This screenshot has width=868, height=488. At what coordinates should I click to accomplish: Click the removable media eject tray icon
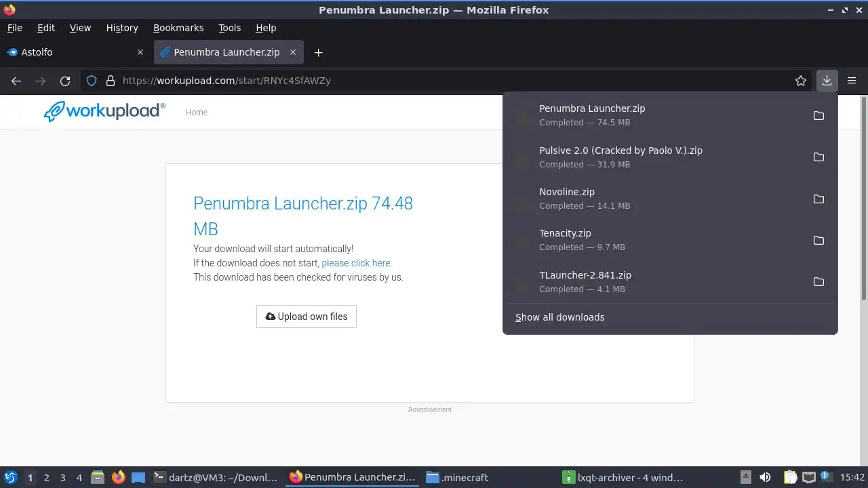click(745, 477)
